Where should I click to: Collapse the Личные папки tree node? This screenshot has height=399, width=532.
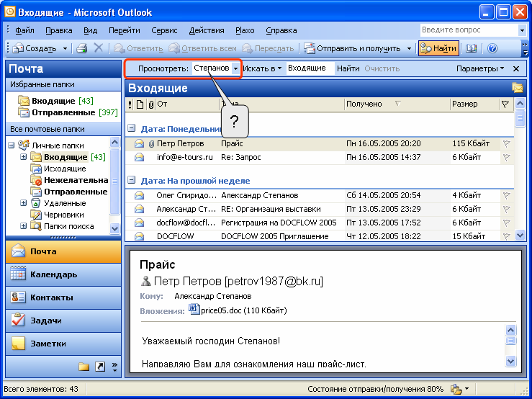tap(12, 145)
